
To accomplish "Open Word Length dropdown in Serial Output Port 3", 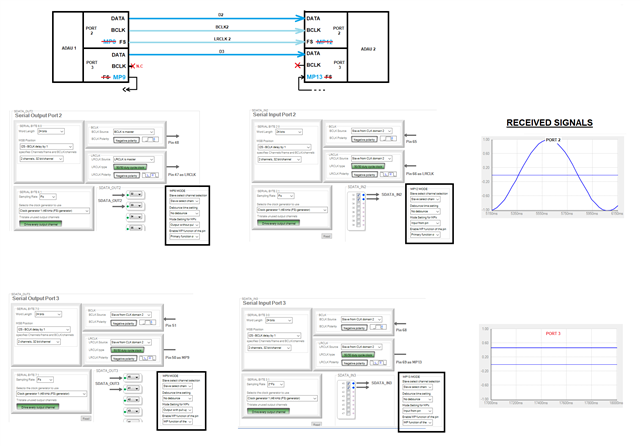I will 48,315.
